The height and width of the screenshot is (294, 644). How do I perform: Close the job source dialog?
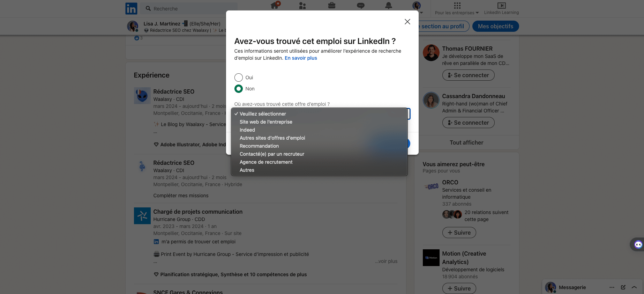coord(407,22)
